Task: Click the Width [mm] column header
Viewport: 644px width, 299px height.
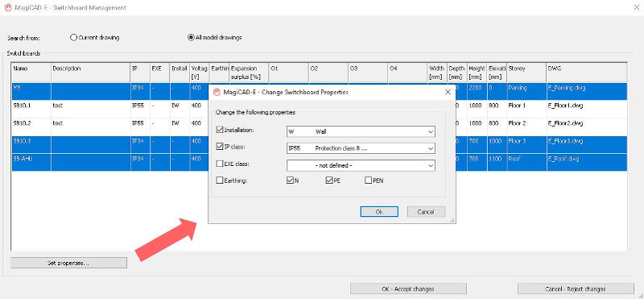Action: coord(437,73)
